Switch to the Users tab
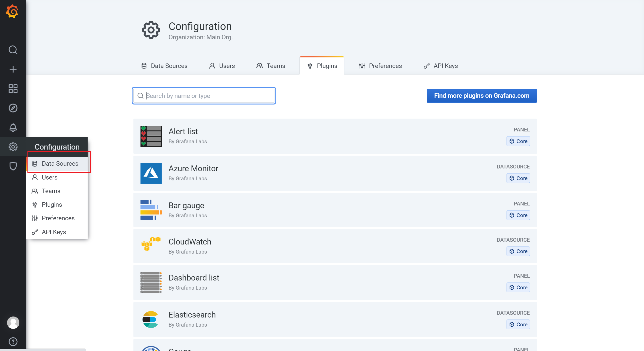 click(222, 66)
